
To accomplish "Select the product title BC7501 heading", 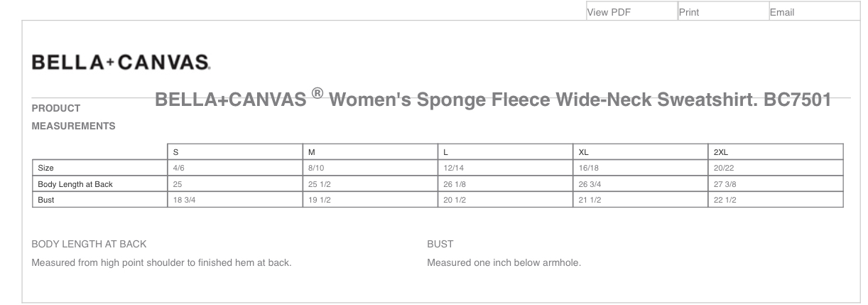I will pyautogui.click(x=493, y=100).
